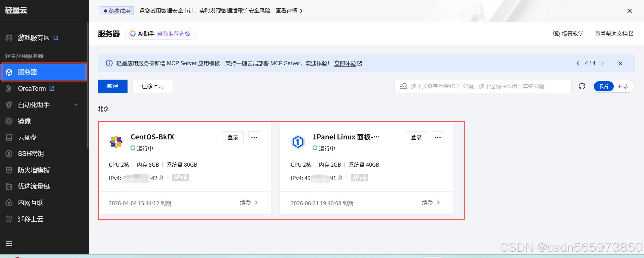The height and width of the screenshot is (258, 644).
Task: Refresh the server list
Action: [582, 86]
